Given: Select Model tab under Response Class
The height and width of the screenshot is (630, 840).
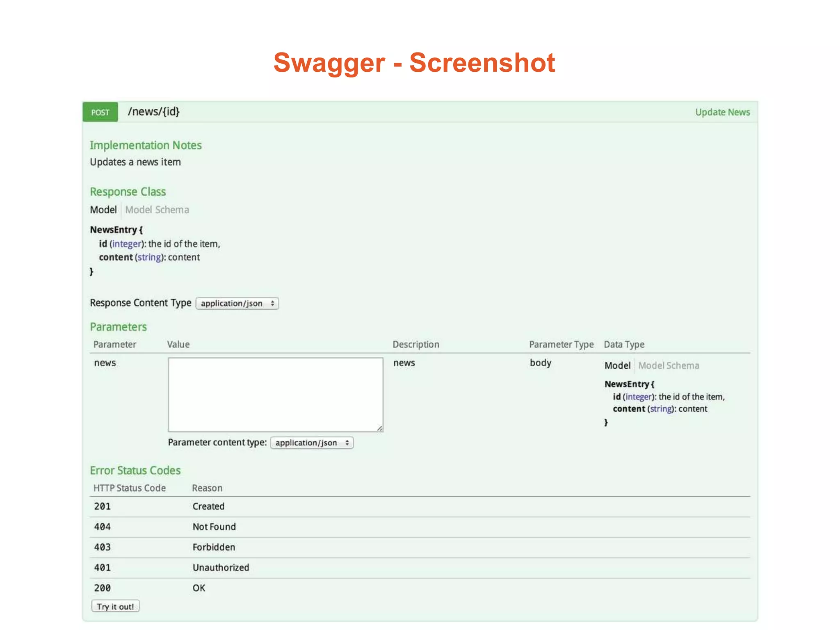Looking at the screenshot, I should point(103,210).
